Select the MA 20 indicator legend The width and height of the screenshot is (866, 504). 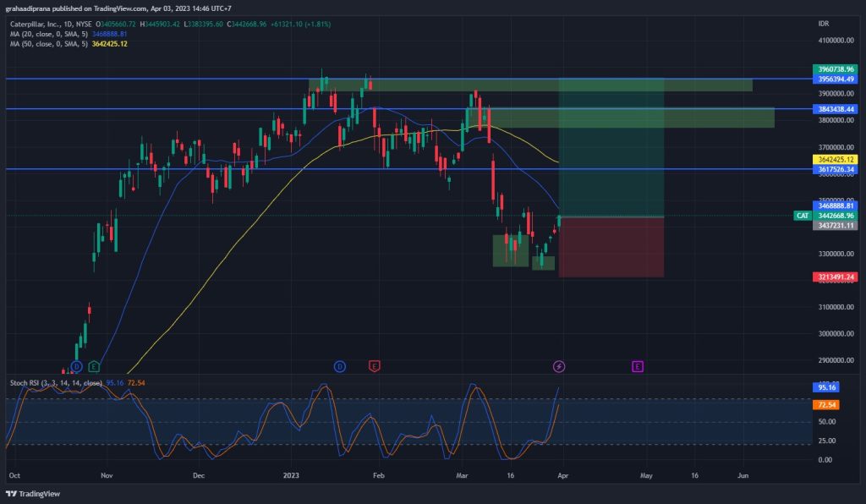[48, 34]
